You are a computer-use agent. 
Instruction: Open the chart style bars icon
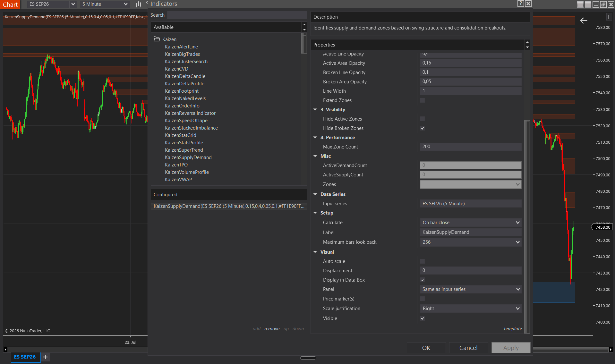point(138,4)
